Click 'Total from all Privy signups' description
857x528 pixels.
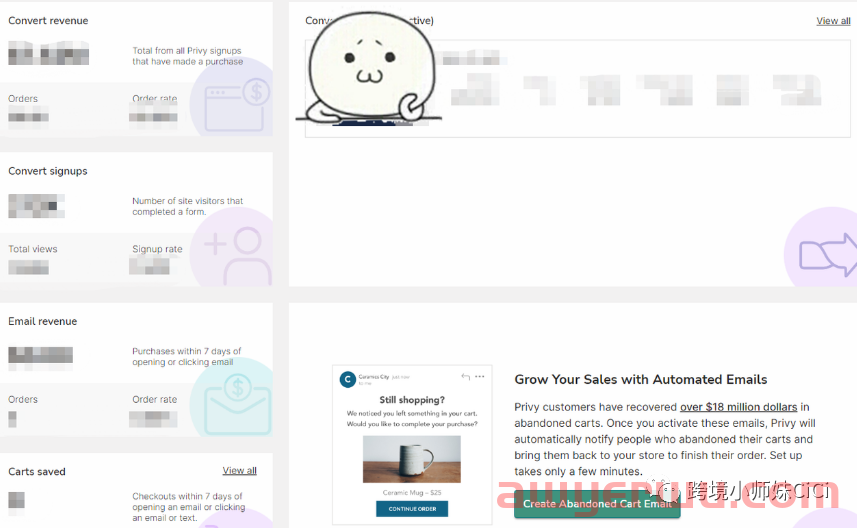click(187, 56)
